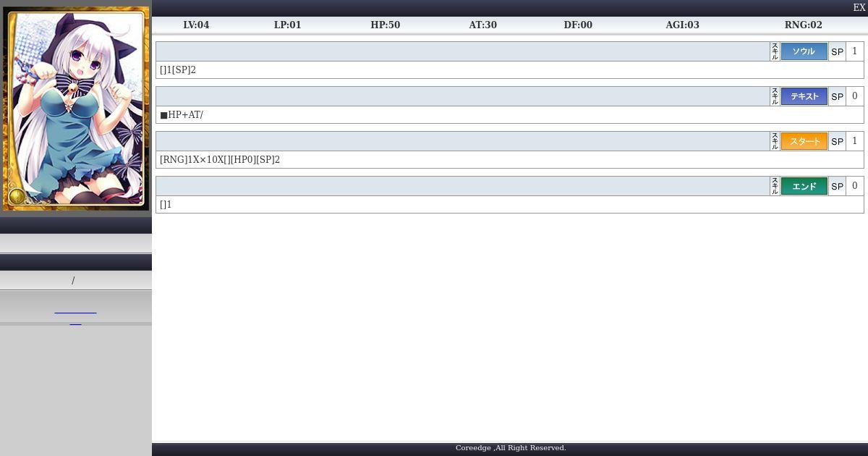Click the SP value 1 in the スタート row
This screenshot has width=868, height=456.
(854, 141)
